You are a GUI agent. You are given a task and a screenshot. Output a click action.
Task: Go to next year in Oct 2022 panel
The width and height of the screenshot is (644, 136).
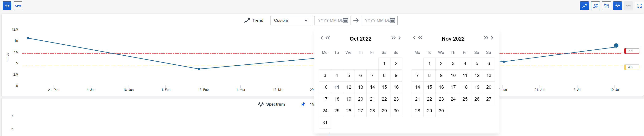tap(393, 38)
